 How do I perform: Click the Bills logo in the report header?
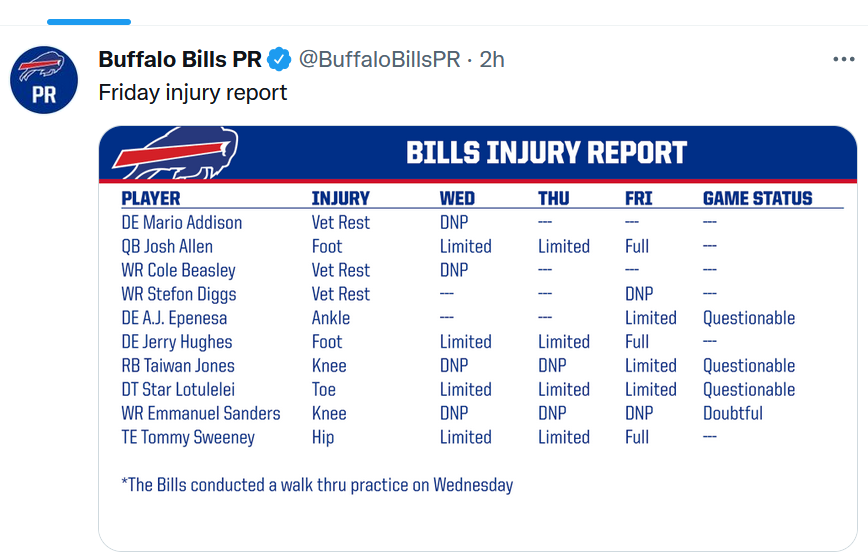tap(175, 153)
